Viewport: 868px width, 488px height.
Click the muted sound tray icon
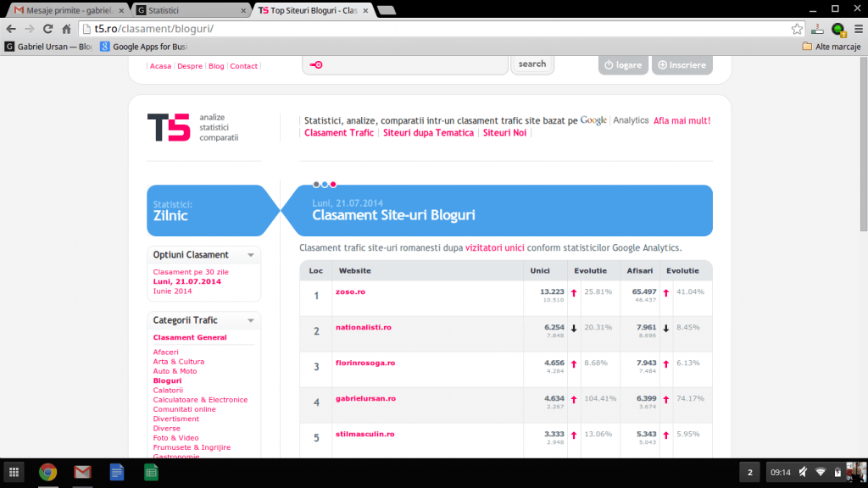[x=804, y=472]
